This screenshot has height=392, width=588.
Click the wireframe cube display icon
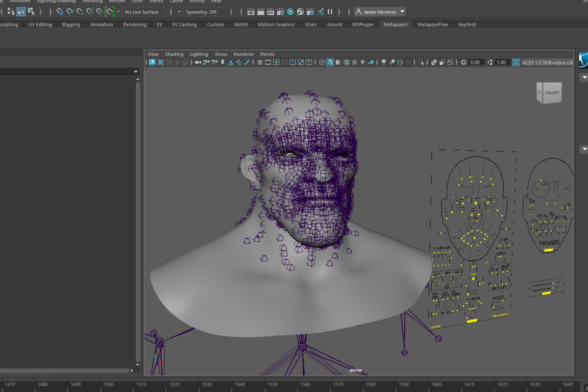point(322,62)
